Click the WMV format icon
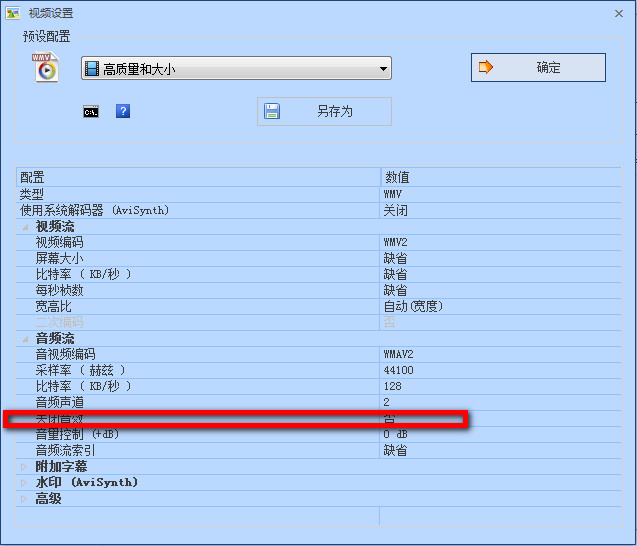The width and height of the screenshot is (637, 546). 46,68
